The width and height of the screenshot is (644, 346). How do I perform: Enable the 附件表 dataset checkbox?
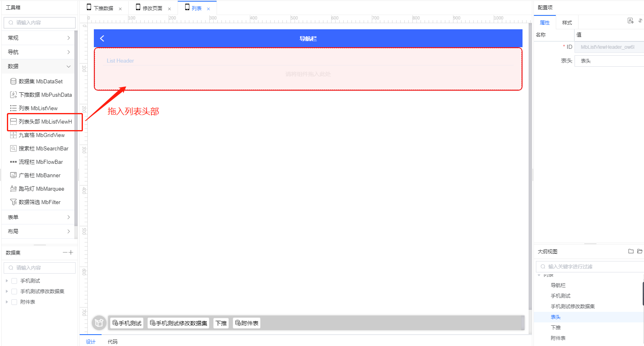14,302
